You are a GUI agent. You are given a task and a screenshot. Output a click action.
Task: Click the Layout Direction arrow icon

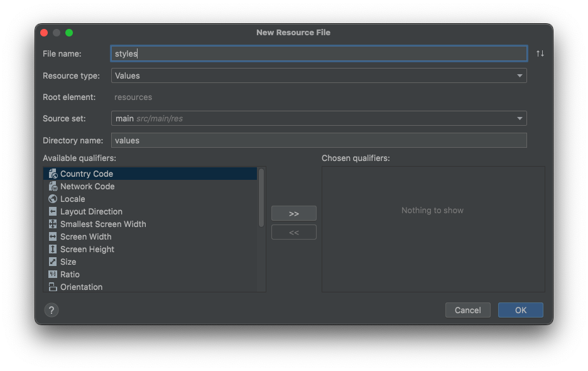[53, 211]
